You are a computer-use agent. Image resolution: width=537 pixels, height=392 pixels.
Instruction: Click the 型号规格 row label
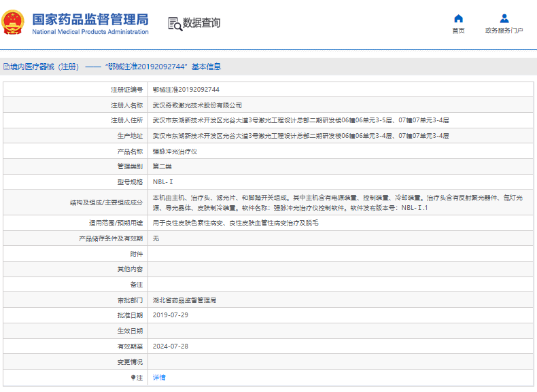130,182
